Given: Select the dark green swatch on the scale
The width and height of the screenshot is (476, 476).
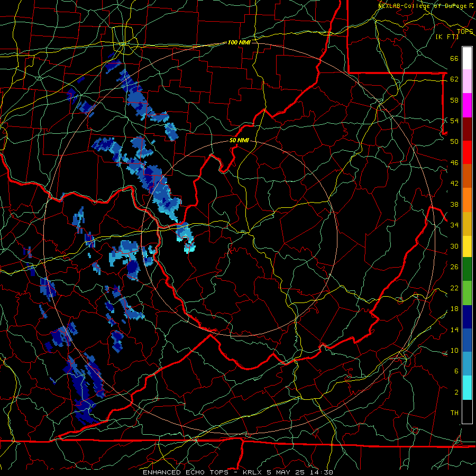Looking at the screenshot, I should (x=467, y=269).
